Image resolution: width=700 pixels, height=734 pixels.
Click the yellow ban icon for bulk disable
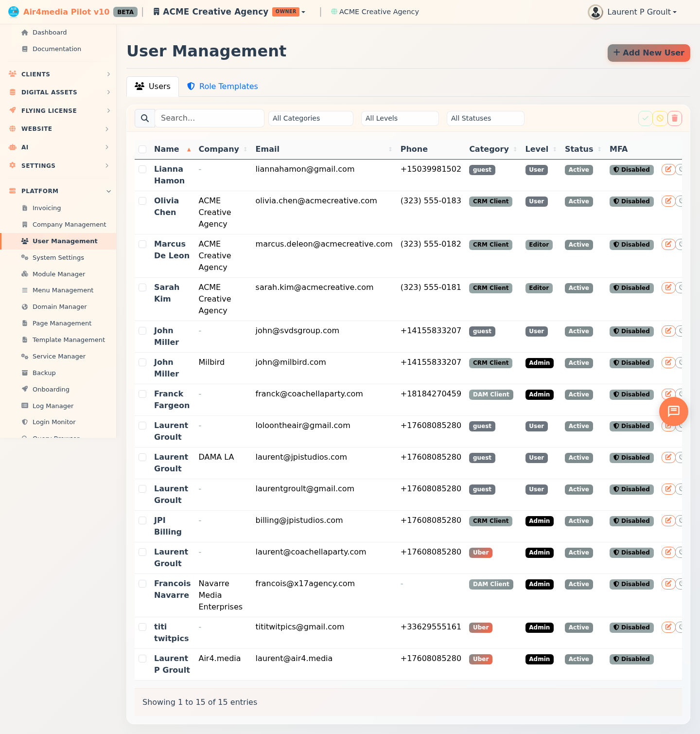660,118
